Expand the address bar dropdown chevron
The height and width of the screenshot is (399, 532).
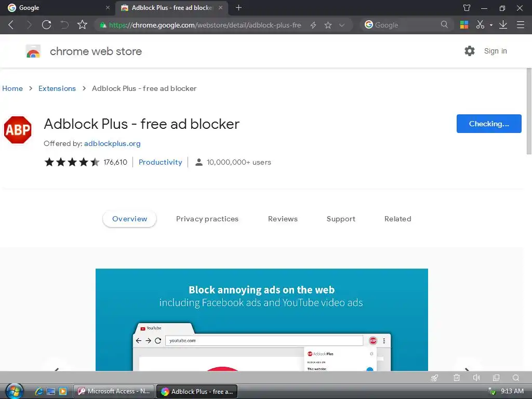click(x=342, y=25)
